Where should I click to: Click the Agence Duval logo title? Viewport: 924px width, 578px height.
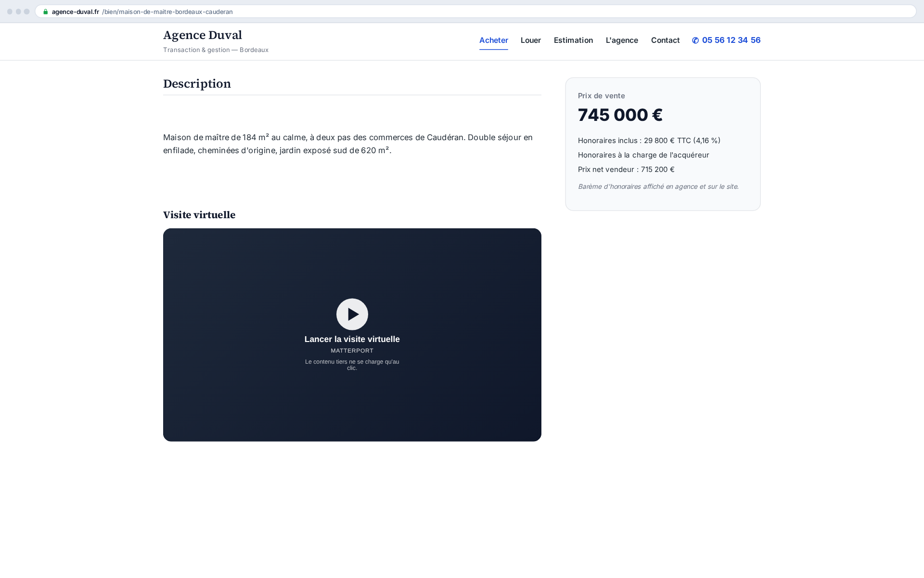pyautogui.click(x=203, y=35)
